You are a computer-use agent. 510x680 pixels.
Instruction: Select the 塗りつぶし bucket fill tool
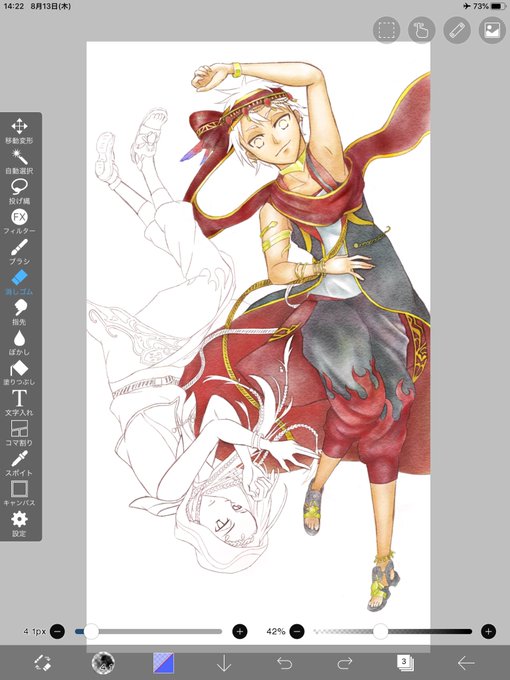coord(19,373)
